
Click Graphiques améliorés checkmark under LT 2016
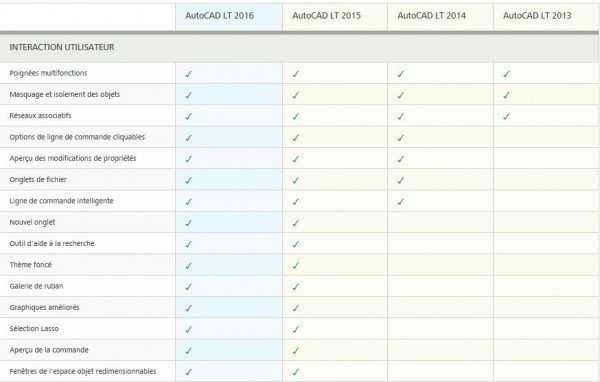point(188,308)
